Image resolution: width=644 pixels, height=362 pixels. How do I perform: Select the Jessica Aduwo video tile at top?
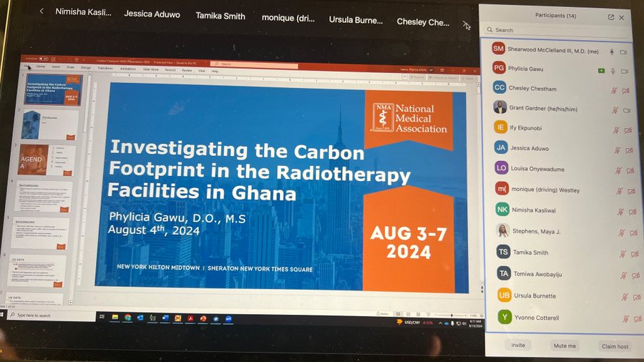click(152, 14)
